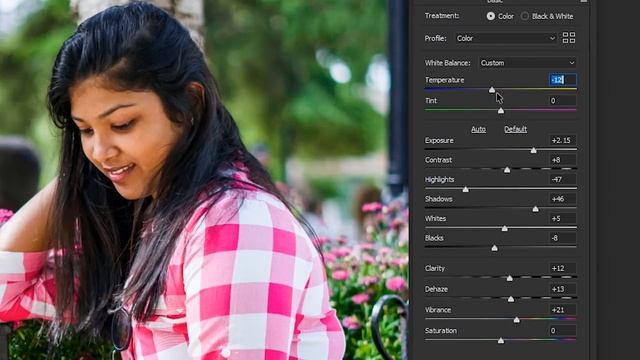Open the Profile dropdown showing Color
The width and height of the screenshot is (640, 360).
[506, 38]
